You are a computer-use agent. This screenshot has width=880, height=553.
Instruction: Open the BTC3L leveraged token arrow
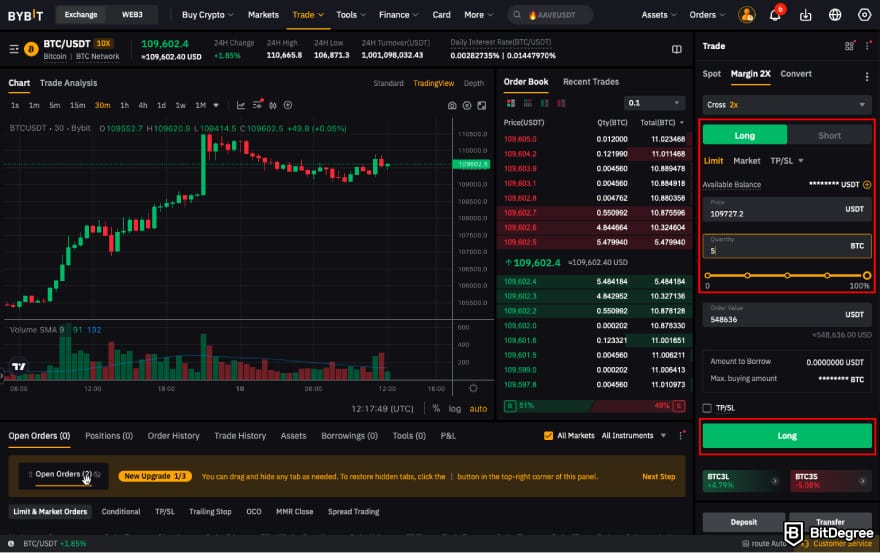pyautogui.click(x=774, y=481)
